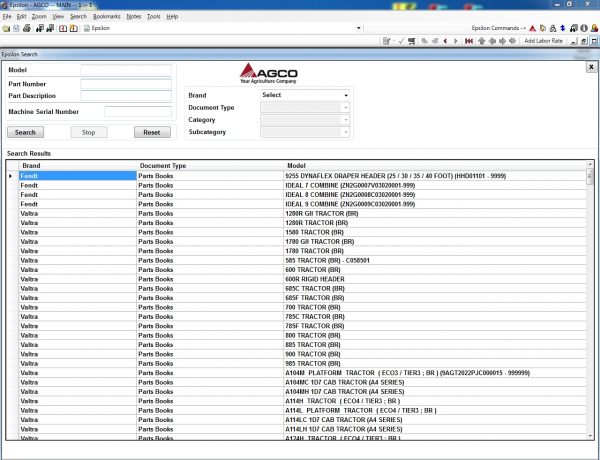Click the print icon in toolbar
600x460 pixels.
[27, 28]
